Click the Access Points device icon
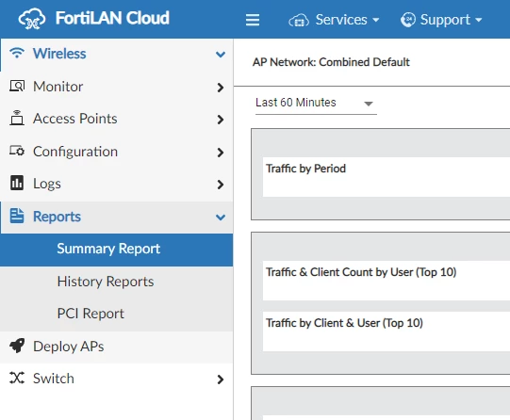This screenshot has height=420, width=510. pyautogui.click(x=17, y=118)
